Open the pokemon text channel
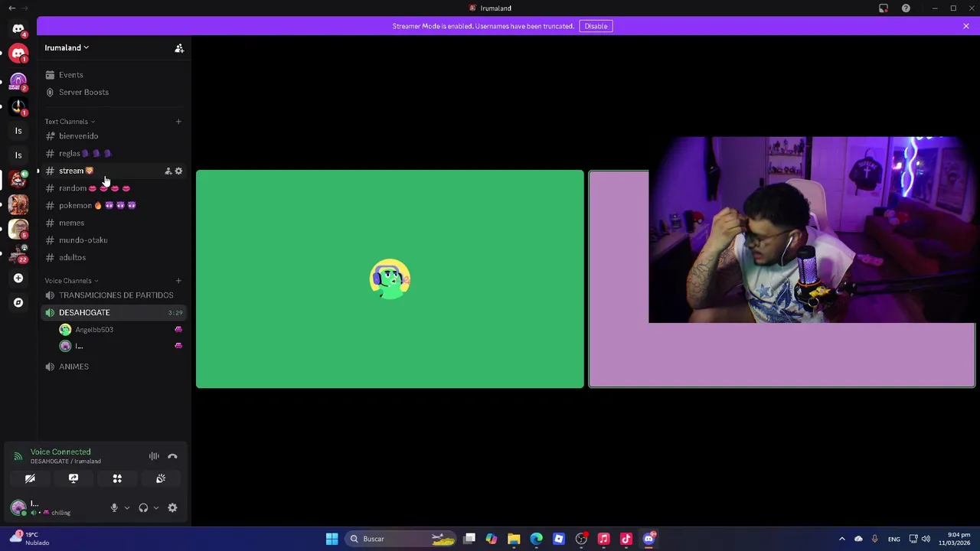The width and height of the screenshot is (980, 551). [114, 205]
